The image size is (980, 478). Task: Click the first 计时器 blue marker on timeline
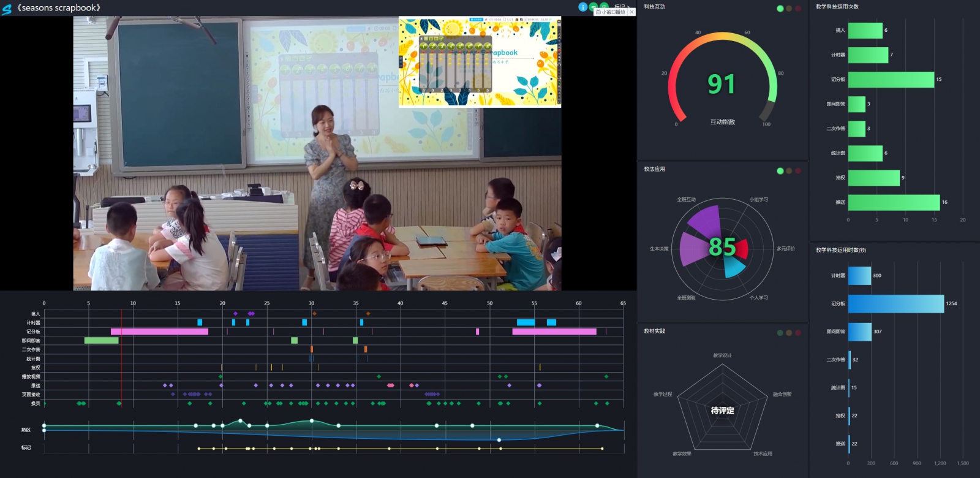pos(200,322)
